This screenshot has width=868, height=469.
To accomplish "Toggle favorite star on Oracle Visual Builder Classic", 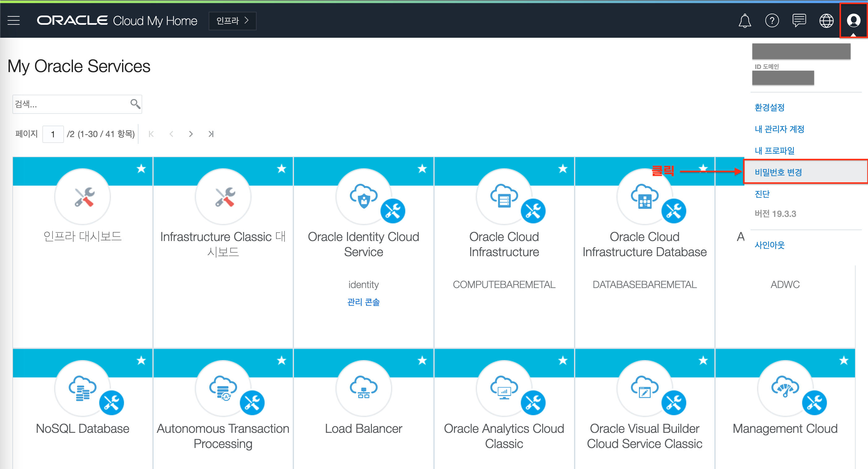I will [x=703, y=360].
